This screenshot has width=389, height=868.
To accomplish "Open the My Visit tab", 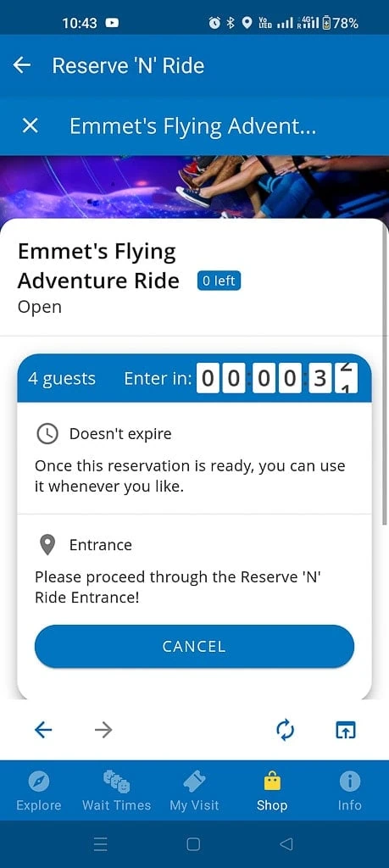I will (194, 792).
